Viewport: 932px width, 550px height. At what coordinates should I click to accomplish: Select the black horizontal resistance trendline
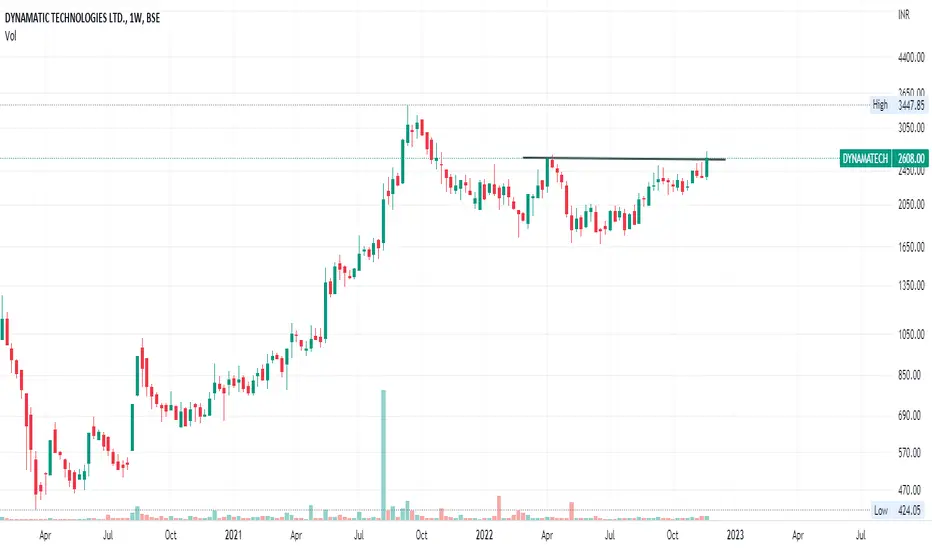pos(624,158)
